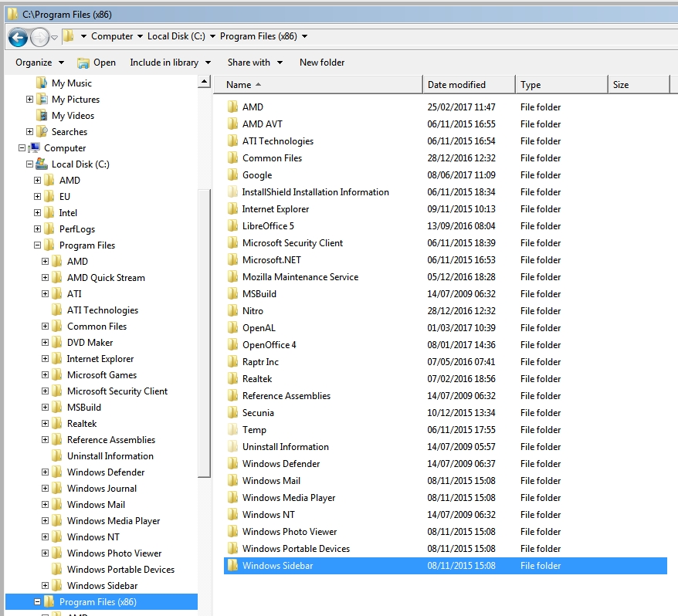Image resolution: width=678 pixels, height=616 pixels.
Task: Sort by Date modified column header
Action: (x=469, y=85)
